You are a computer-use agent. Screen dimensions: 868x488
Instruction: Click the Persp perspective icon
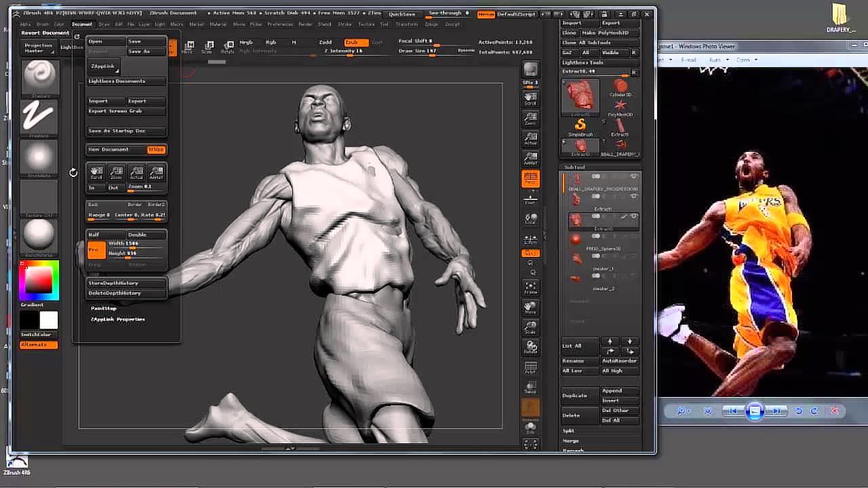coord(530,178)
